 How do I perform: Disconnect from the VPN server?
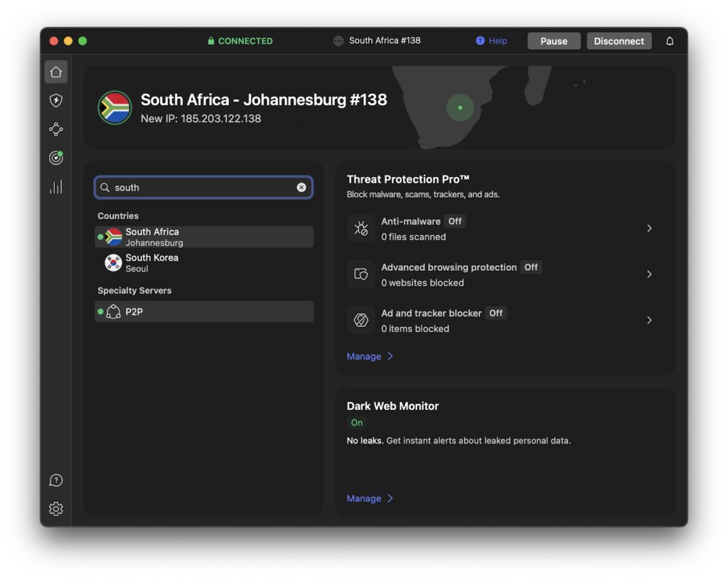coord(619,41)
